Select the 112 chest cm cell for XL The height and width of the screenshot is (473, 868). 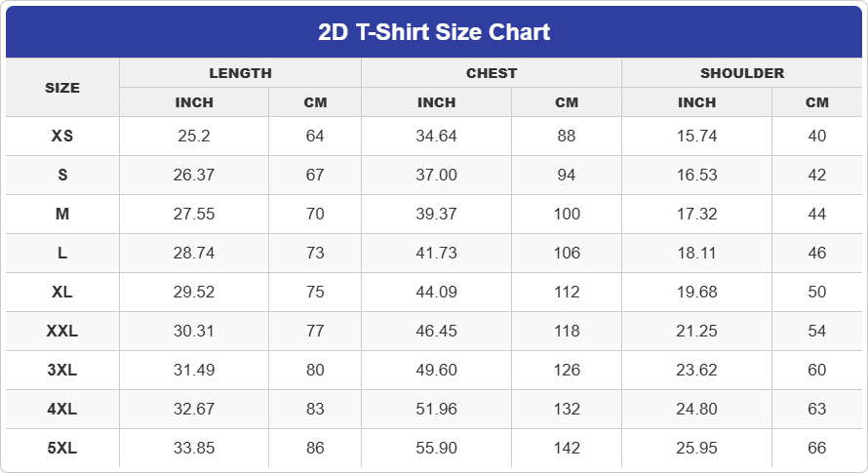click(567, 293)
